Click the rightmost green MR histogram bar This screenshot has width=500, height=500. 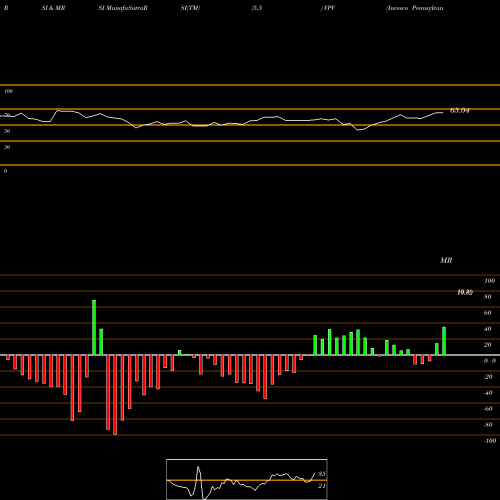pyautogui.click(x=444, y=341)
